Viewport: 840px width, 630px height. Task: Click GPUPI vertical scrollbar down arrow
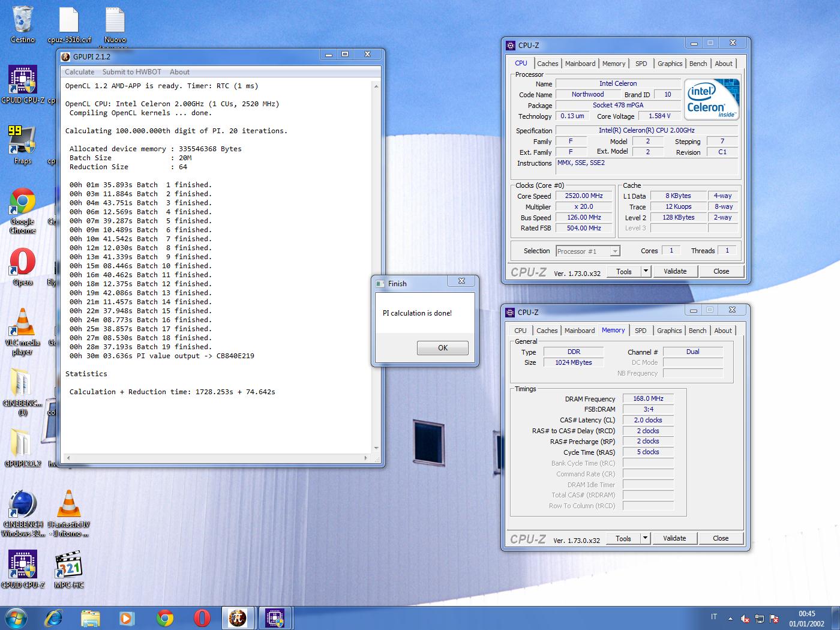click(x=376, y=448)
